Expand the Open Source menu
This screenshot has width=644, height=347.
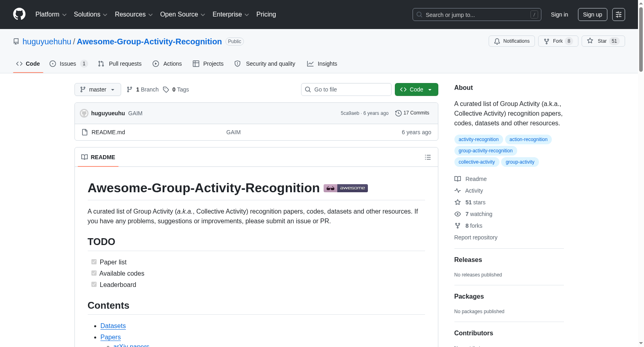[x=182, y=15]
